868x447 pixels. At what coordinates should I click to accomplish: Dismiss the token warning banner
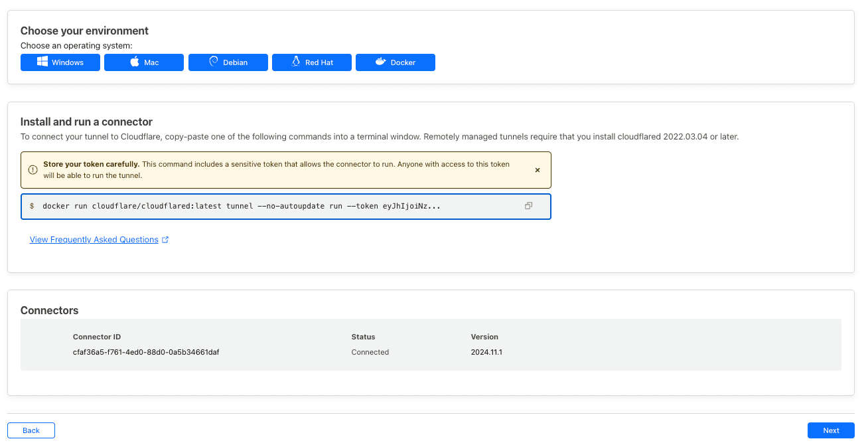click(538, 170)
